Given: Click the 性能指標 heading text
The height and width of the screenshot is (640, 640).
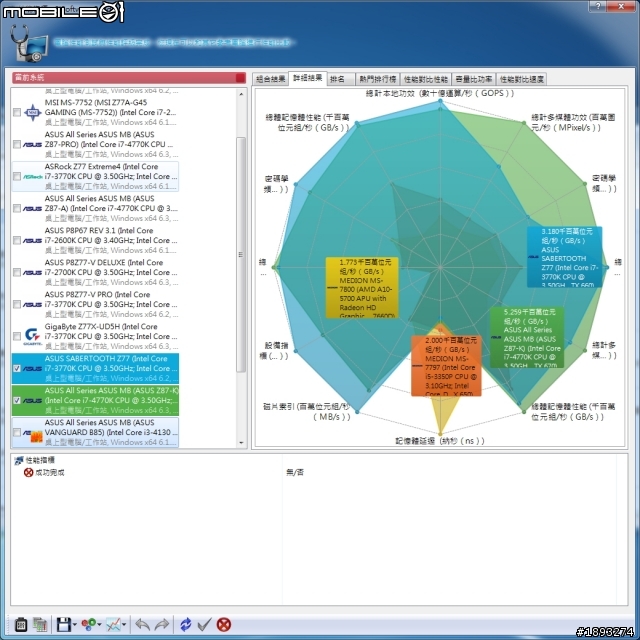Looking at the screenshot, I should click(x=40, y=460).
